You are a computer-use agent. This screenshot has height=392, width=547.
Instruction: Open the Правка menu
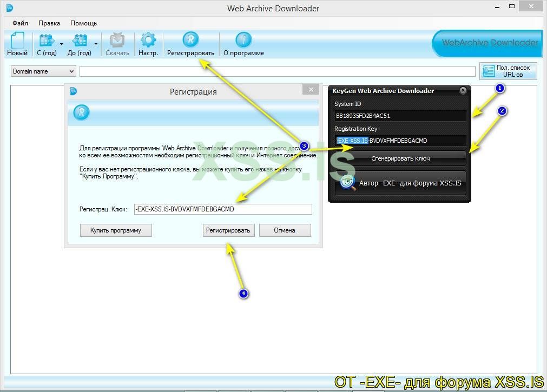tap(49, 23)
